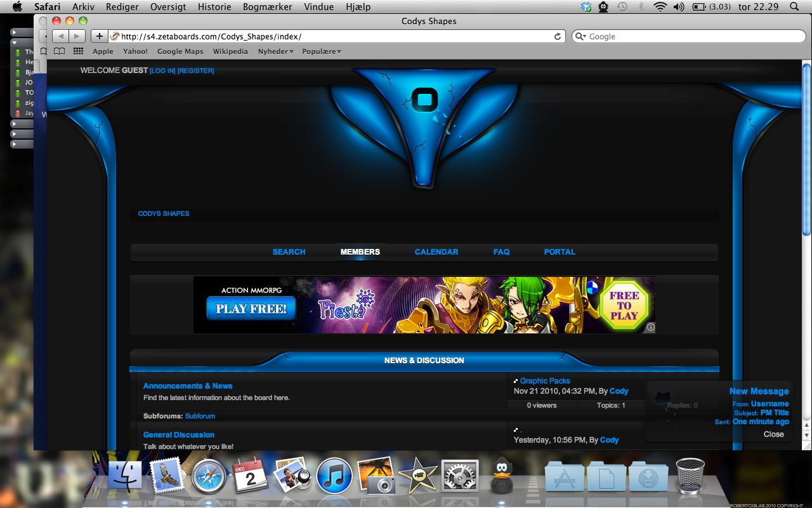Click the add bookmark plus button
The width and height of the screenshot is (812, 508).
coord(99,36)
